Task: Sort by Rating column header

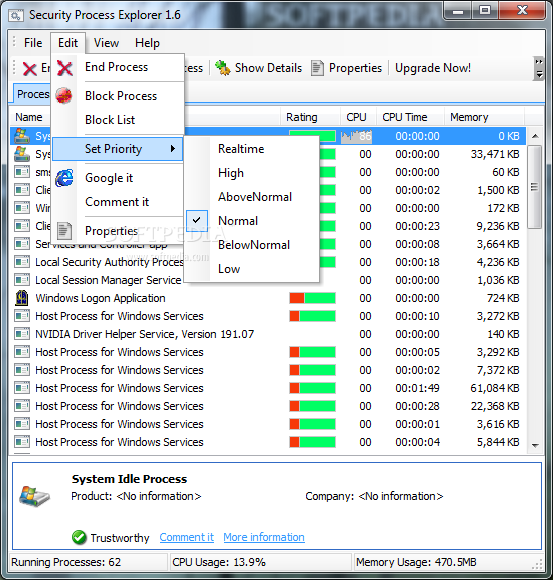Action: 310,117
